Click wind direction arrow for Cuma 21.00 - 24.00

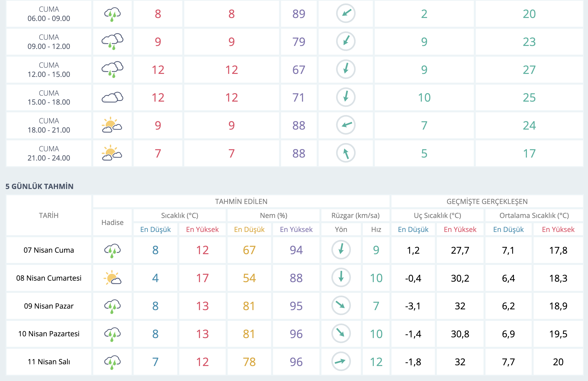(346, 153)
